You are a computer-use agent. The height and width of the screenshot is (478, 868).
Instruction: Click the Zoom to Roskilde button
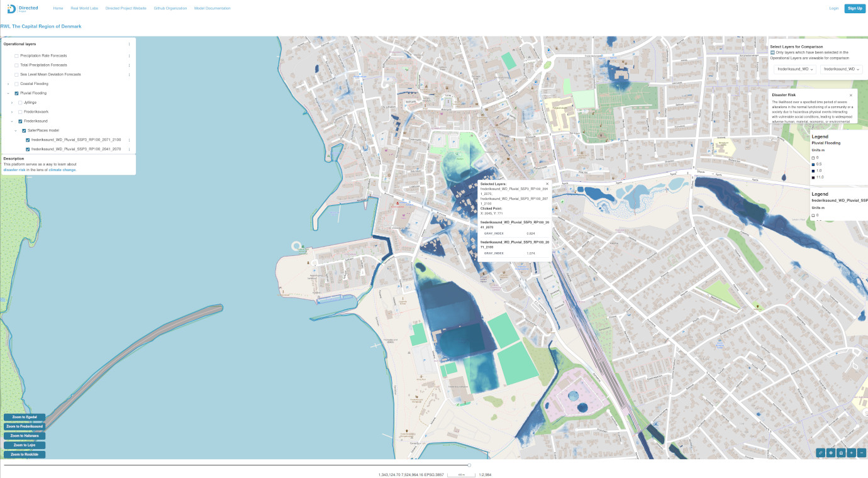click(24, 454)
